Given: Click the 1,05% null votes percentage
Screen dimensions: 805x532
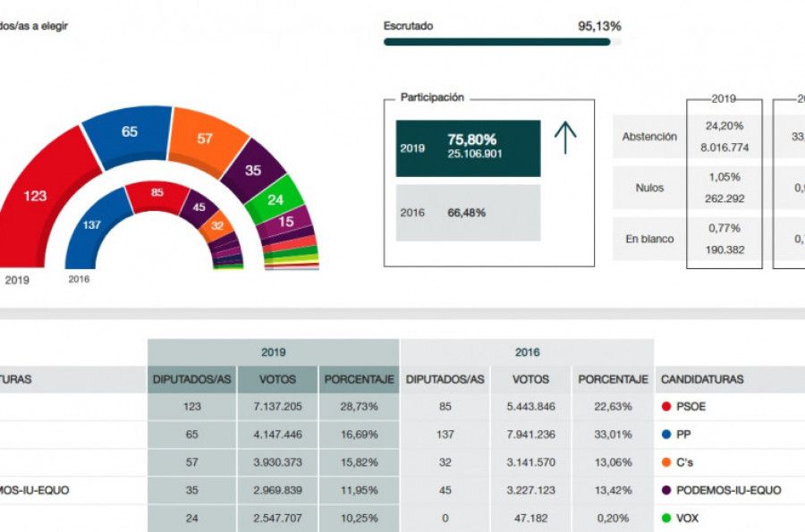Looking at the screenshot, I should (724, 177).
